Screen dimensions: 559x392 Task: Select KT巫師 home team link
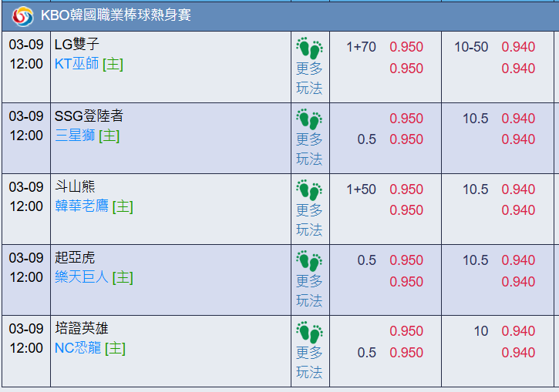(x=76, y=64)
